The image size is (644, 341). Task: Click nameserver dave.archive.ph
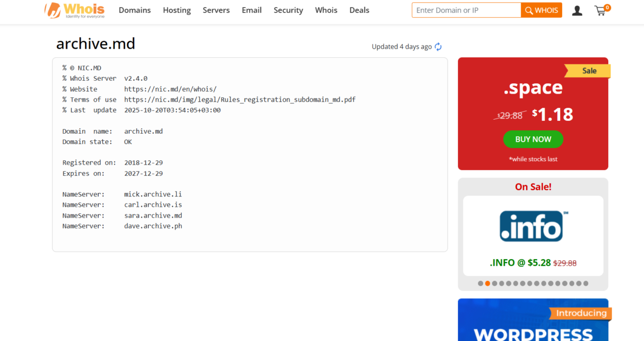[153, 226]
